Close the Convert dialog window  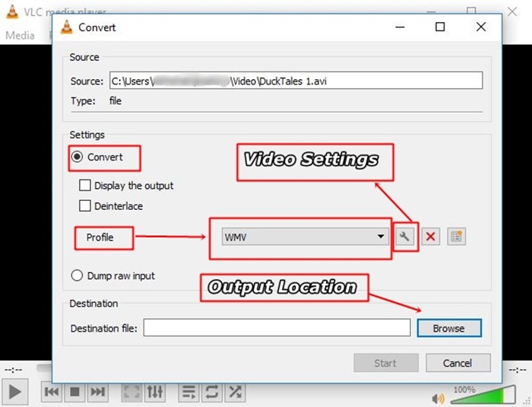pyautogui.click(x=481, y=27)
